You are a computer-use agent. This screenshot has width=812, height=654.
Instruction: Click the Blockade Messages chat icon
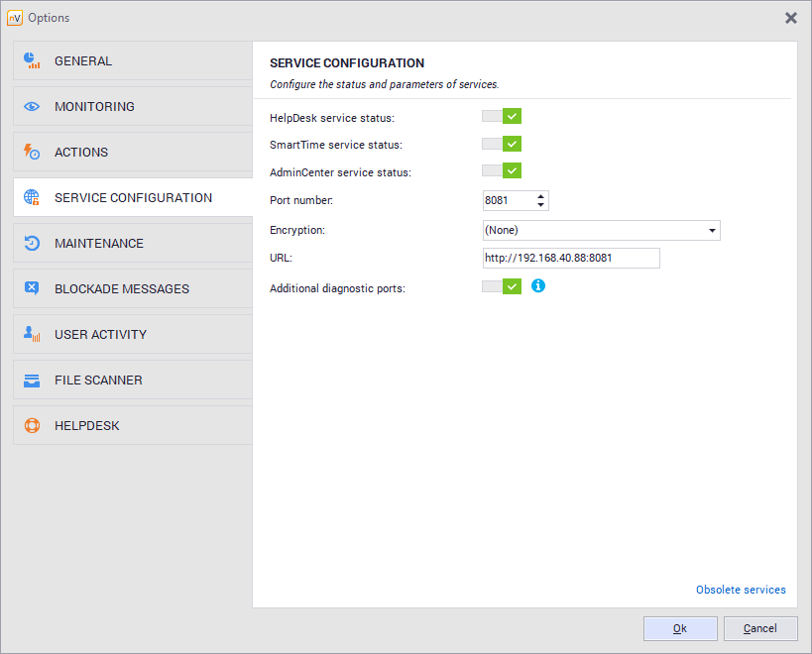[x=32, y=289]
